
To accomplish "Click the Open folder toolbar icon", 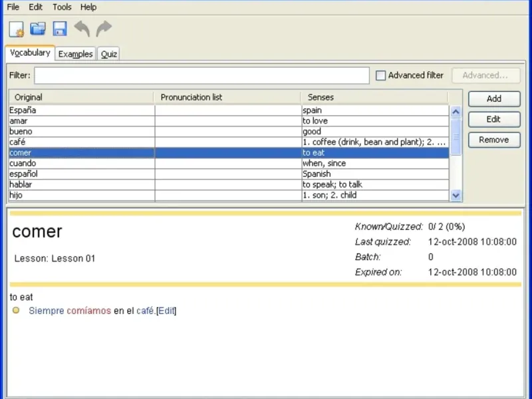I will click(x=38, y=29).
